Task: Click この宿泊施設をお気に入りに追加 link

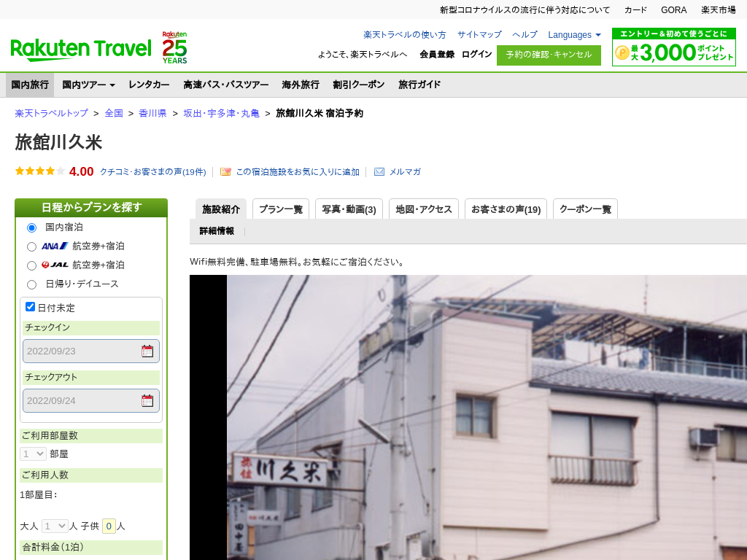Action: pyautogui.click(x=298, y=172)
